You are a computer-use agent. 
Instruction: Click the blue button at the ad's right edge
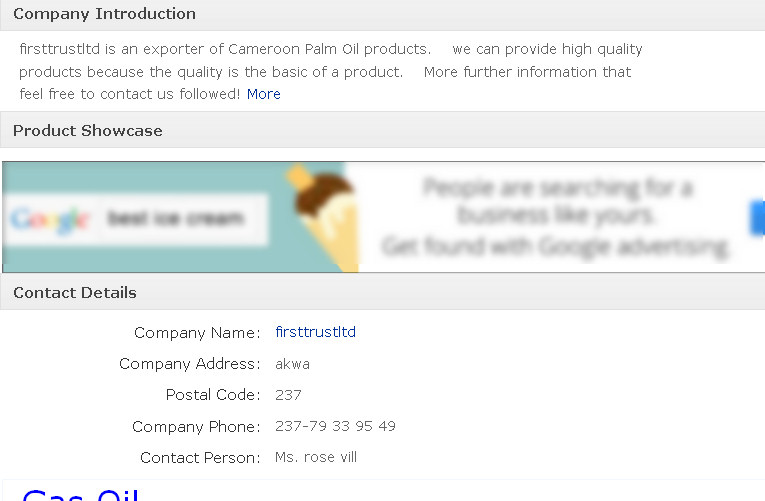pos(757,217)
